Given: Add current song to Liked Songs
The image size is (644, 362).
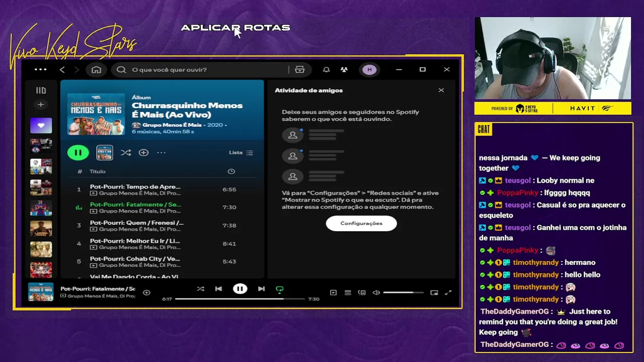Looking at the screenshot, I should [x=146, y=293].
